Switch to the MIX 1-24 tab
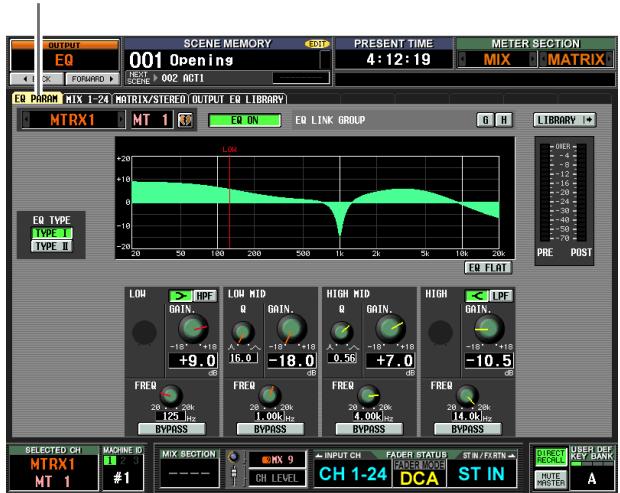The width and height of the screenshot is (620, 493). click(x=87, y=99)
